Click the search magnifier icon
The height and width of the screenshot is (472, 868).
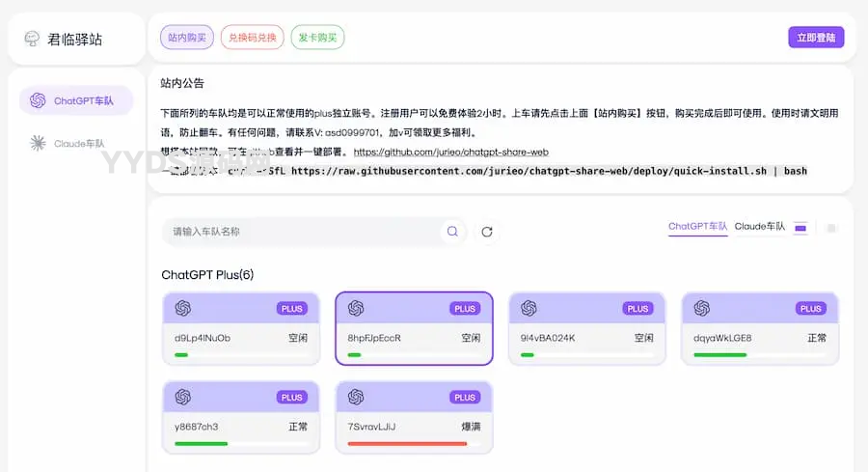pos(451,232)
